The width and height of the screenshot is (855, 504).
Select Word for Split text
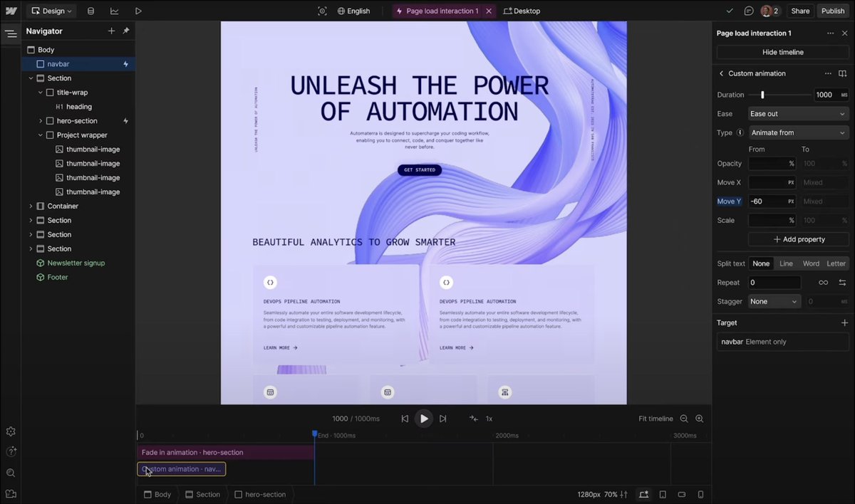[811, 263]
